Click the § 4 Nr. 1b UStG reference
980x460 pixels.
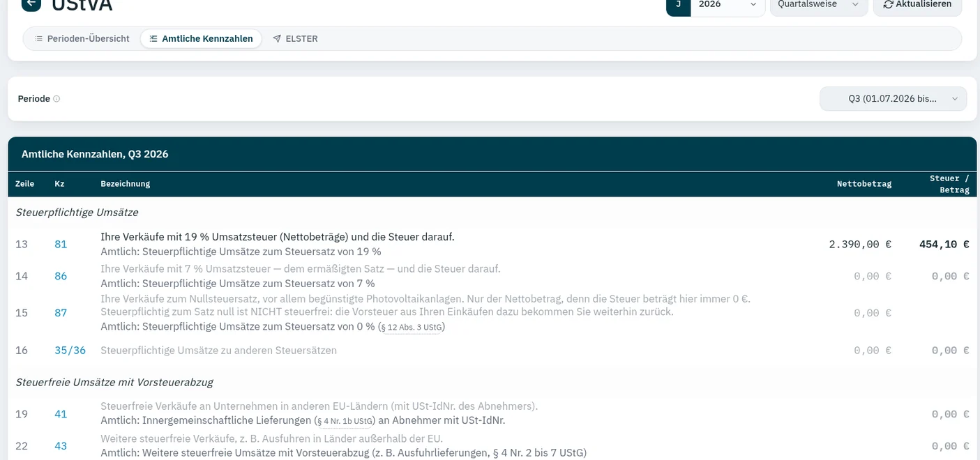[x=345, y=421]
